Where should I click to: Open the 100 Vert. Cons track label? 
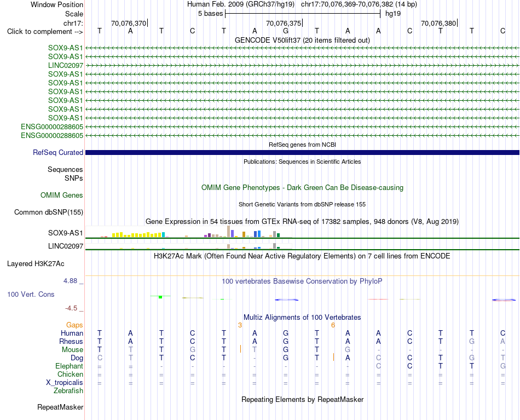pyautogui.click(x=31, y=294)
